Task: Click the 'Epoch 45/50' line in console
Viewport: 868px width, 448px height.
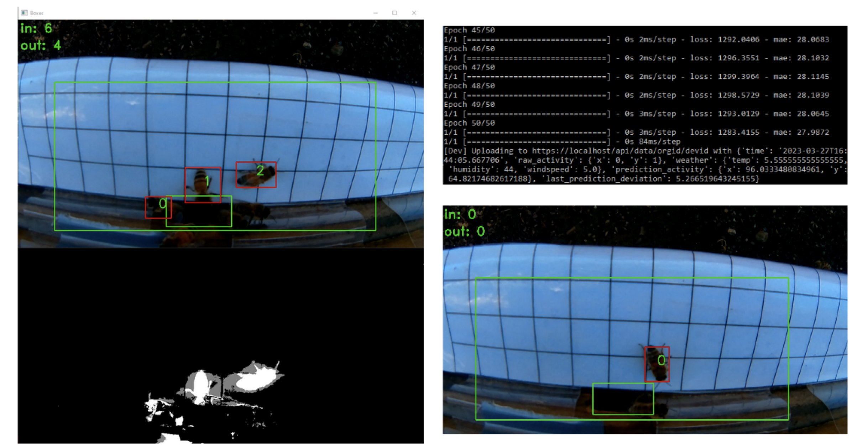Action: (x=469, y=30)
